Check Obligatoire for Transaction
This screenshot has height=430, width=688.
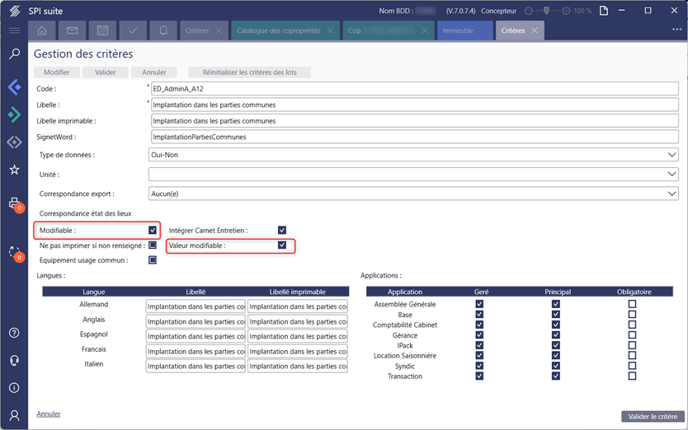tap(632, 376)
